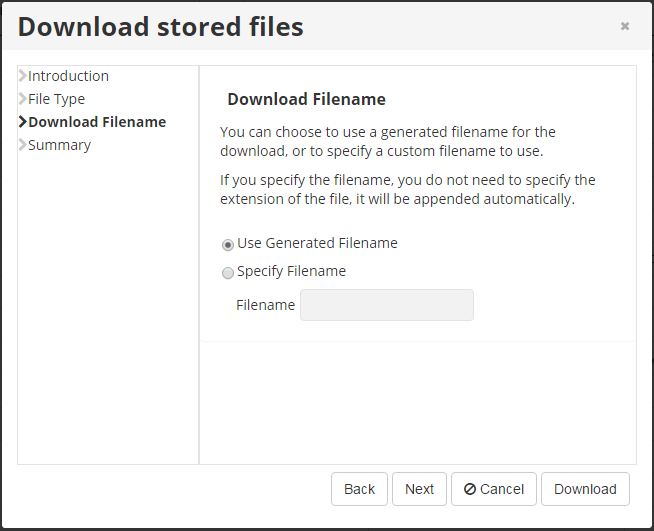Select Specify Filename radio button
Image resolution: width=654 pixels, height=531 pixels.
pos(227,273)
